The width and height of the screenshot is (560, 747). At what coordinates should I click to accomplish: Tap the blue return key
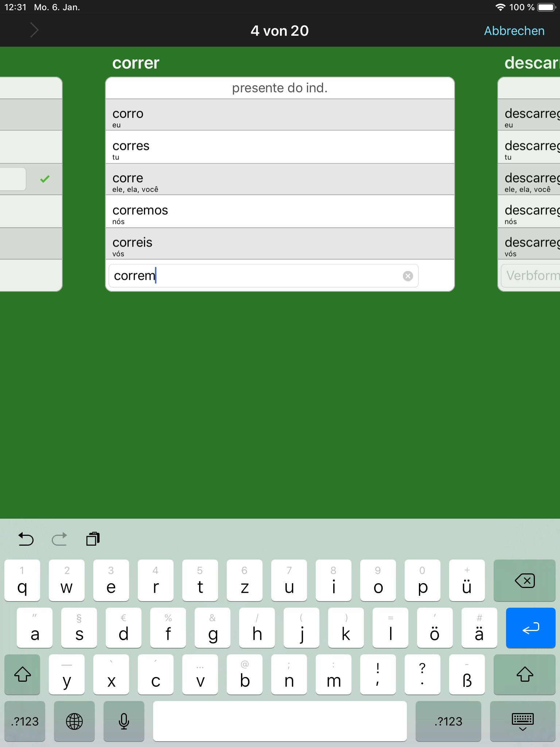(x=530, y=628)
